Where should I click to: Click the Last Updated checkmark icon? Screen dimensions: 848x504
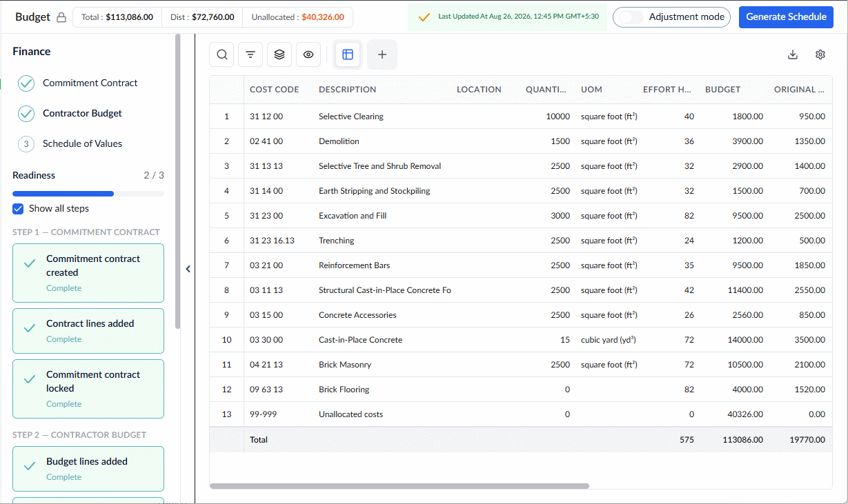tap(424, 17)
